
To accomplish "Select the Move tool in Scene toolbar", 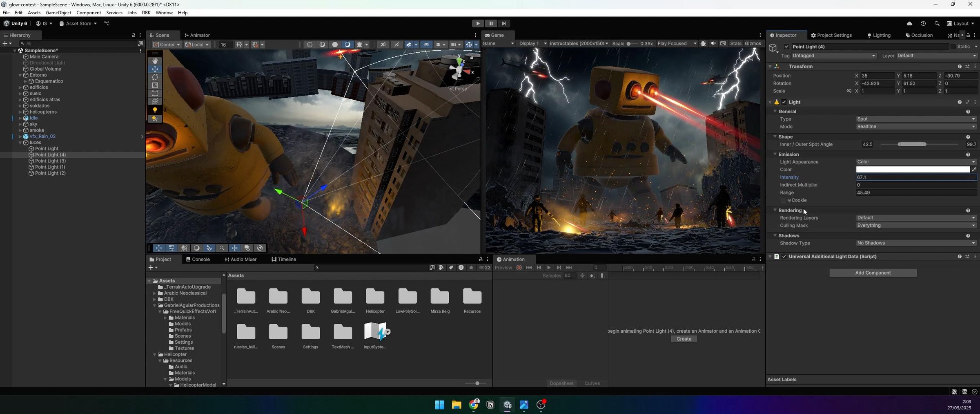I will point(155,69).
